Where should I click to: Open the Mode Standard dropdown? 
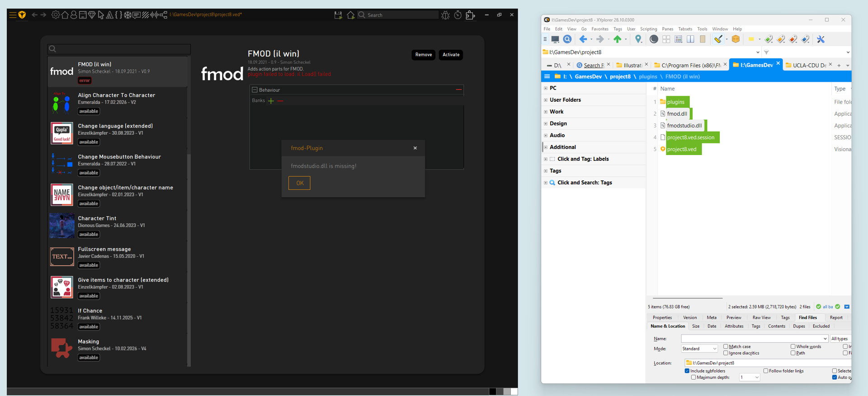pos(699,349)
